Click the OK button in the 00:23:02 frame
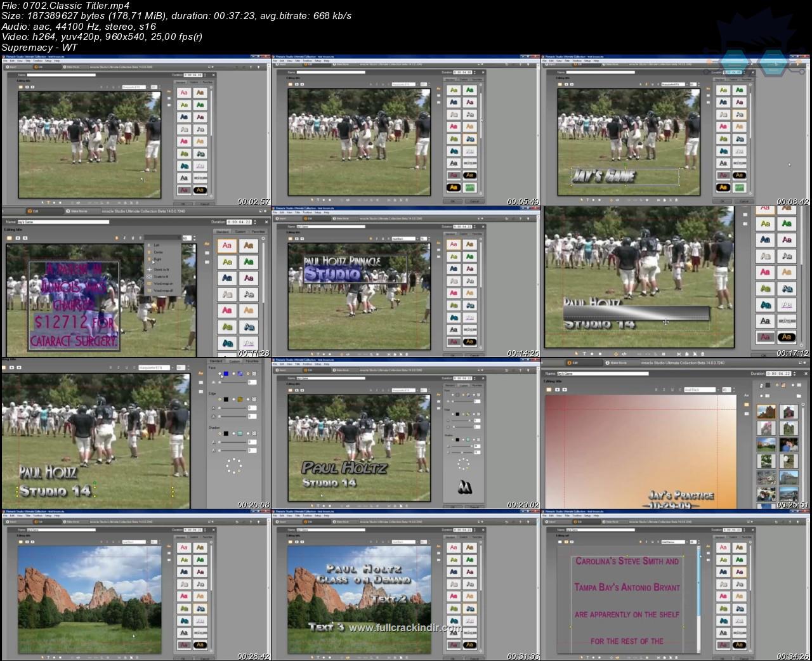 [x=453, y=507]
